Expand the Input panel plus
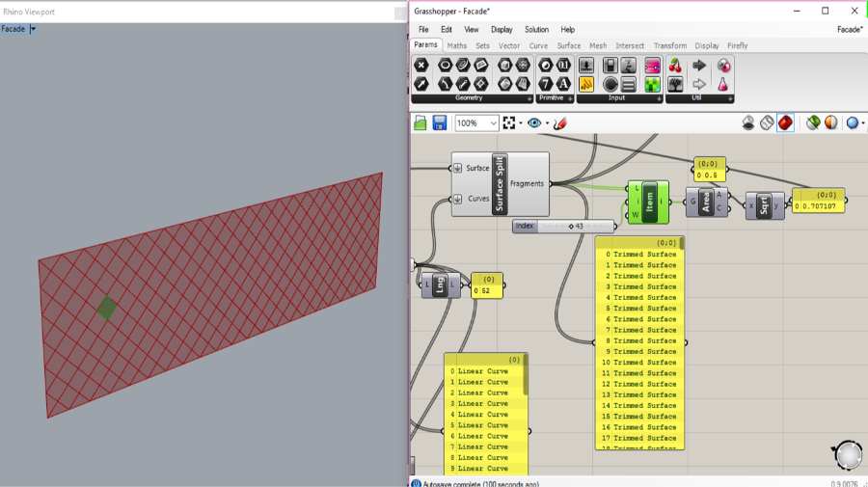Viewport: 868px width, 487px height. pos(659,98)
